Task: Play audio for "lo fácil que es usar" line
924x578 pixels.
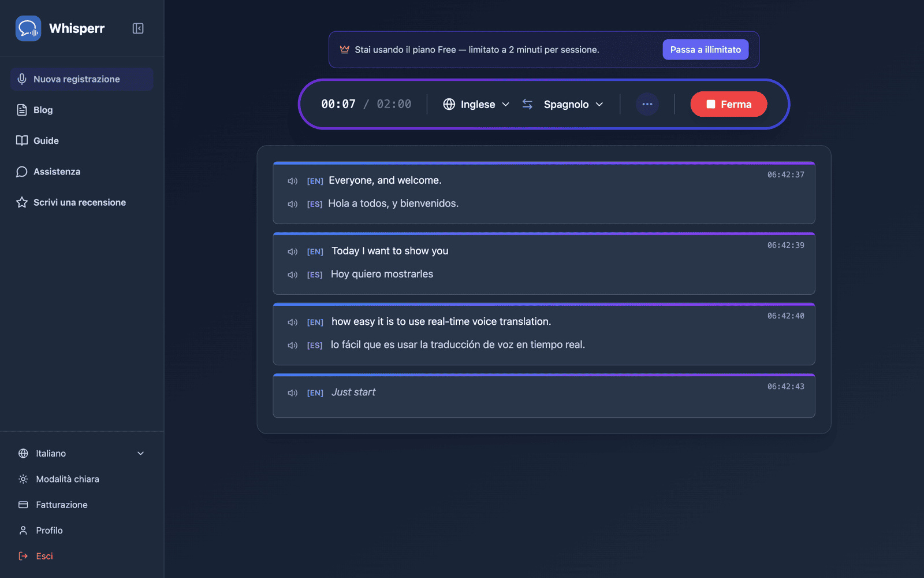Action: (x=293, y=345)
